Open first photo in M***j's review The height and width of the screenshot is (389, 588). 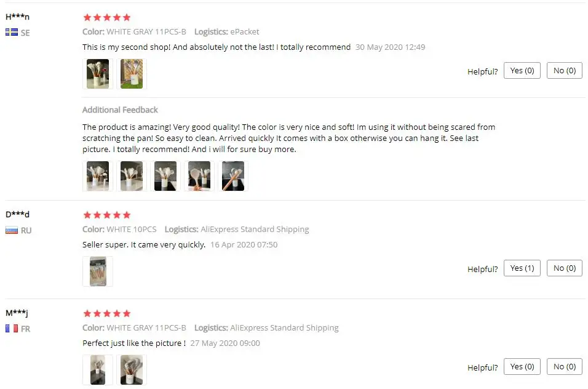point(98,370)
